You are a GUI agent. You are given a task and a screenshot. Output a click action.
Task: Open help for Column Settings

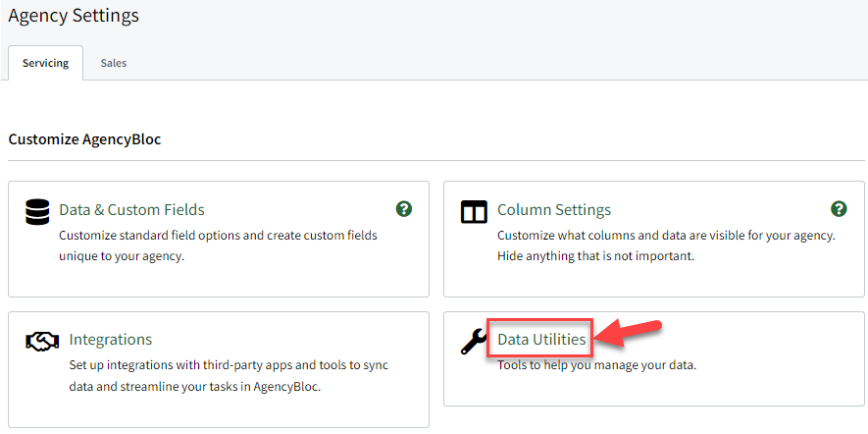pos(840,209)
